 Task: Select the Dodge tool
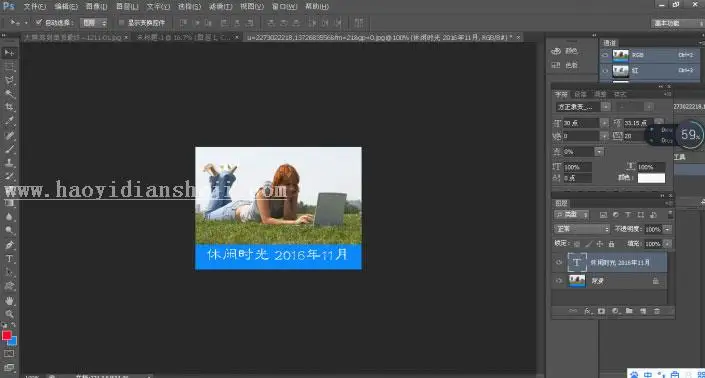pyautogui.click(x=9, y=231)
